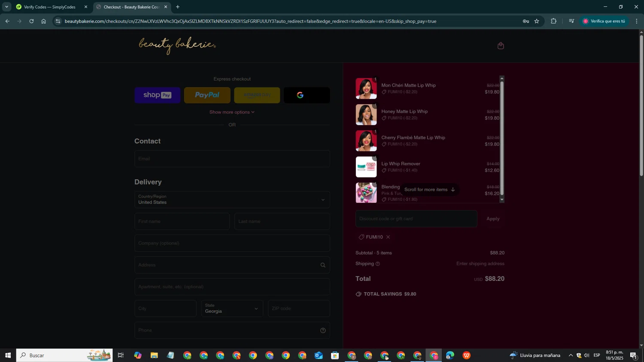
Task: Click Honey Matte Lip Whip thumbnail
Action: [x=366, y=115]
